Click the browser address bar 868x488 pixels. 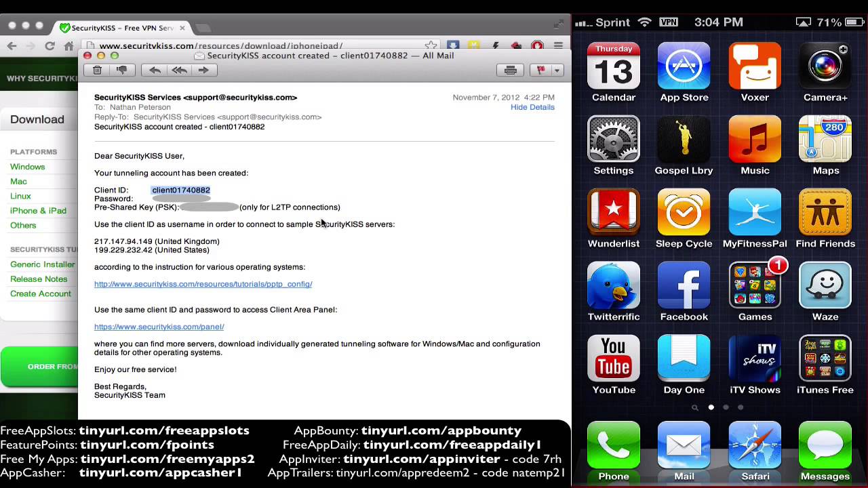pos(258,46)
